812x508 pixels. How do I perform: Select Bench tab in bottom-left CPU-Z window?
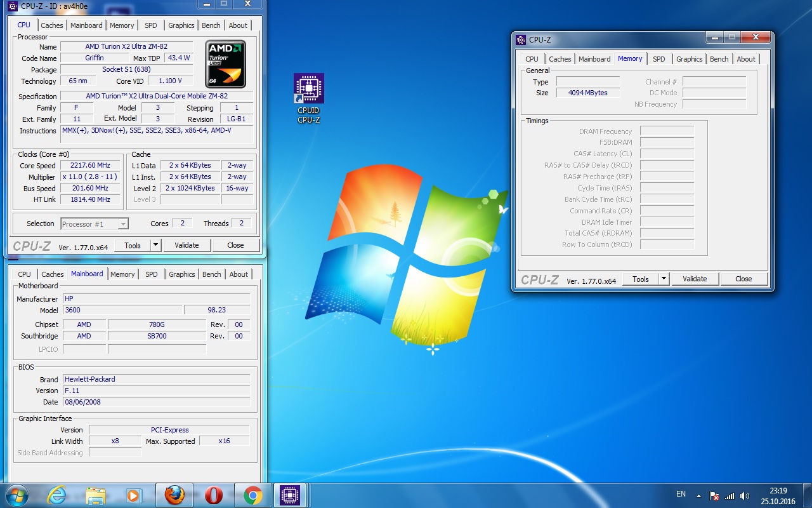pyautogui.click(x=212, y=274)
